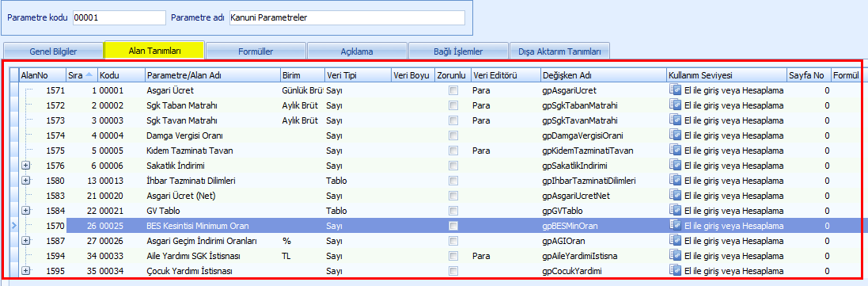This screenshot has height=286, width=868.
Task: Focus the Parametre adı input field
Action: coord(347,17)
